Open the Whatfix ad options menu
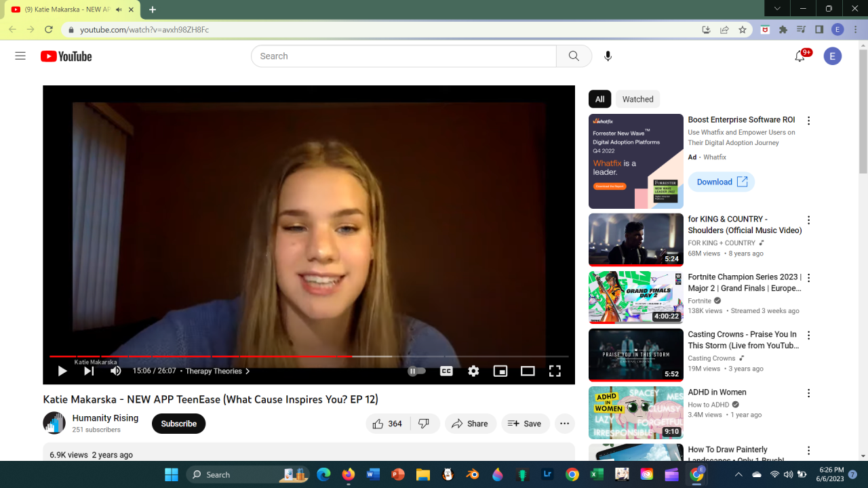 (808, 121)
